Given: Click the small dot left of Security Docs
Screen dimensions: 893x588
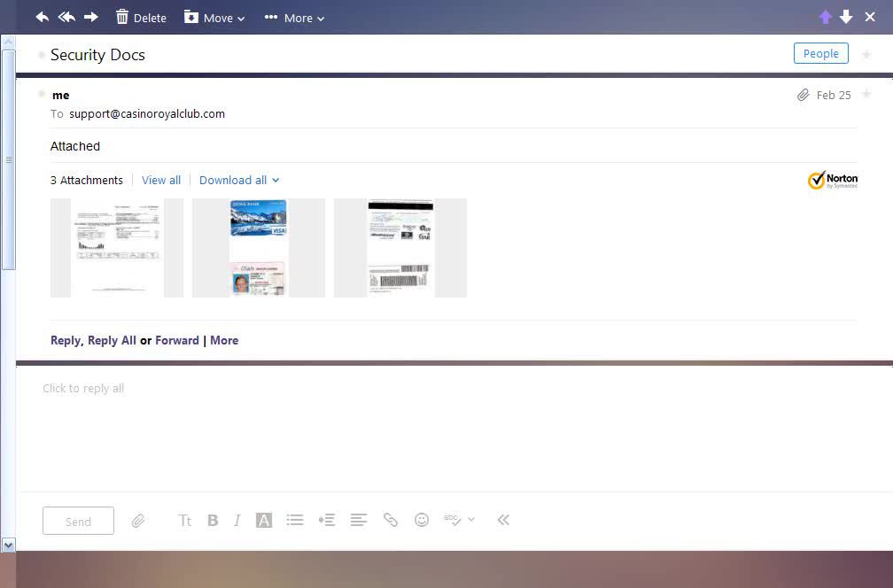Looking at the screenshot, I should pos(41,55).
